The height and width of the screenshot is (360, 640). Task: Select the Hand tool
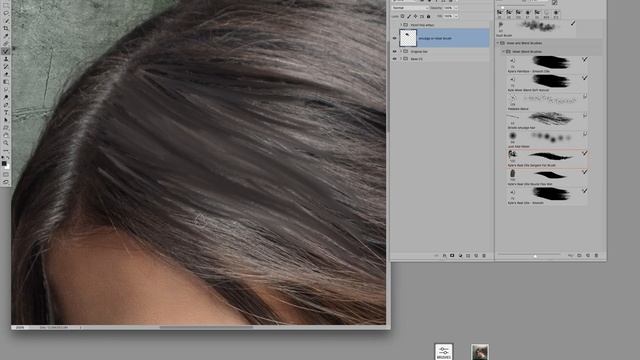click(x=6, y=136)
